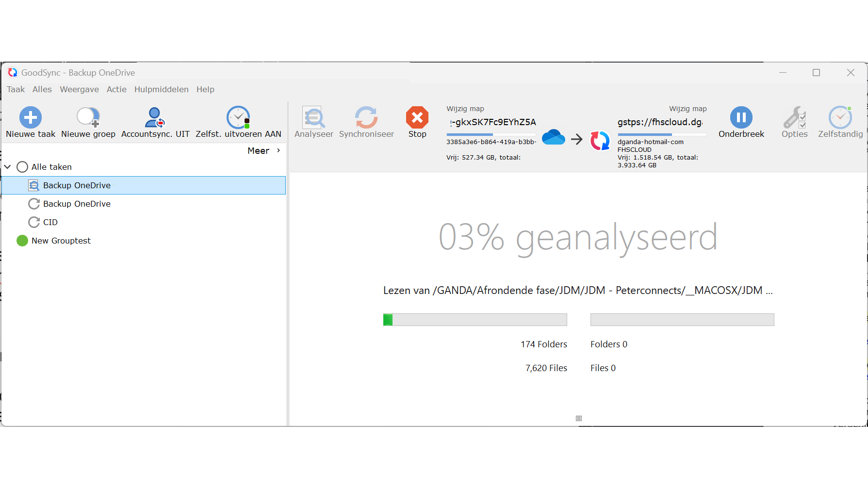The width and height of the screenshot is (868, 488).
Task: Click the Nieuwe groep icon
Action: 87,117
